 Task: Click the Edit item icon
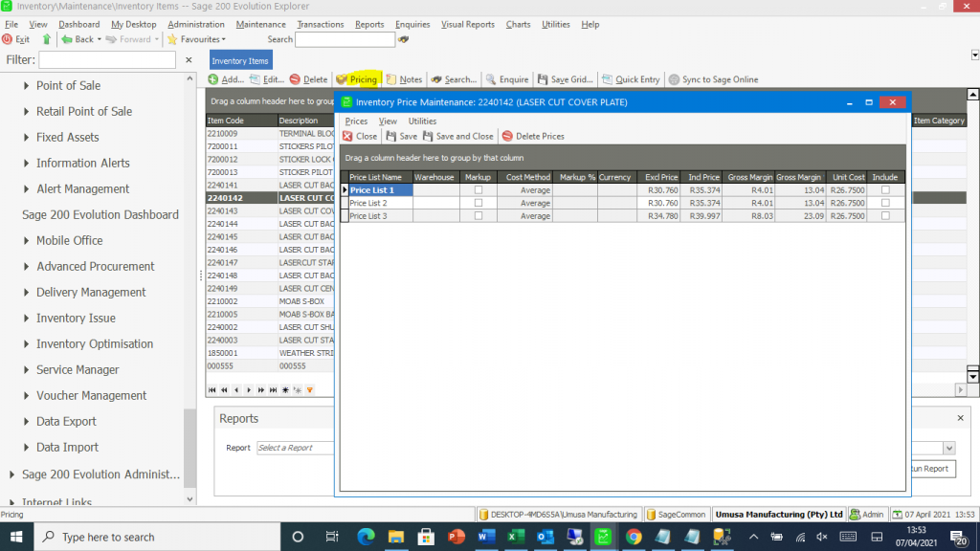(x=255, y=79)
